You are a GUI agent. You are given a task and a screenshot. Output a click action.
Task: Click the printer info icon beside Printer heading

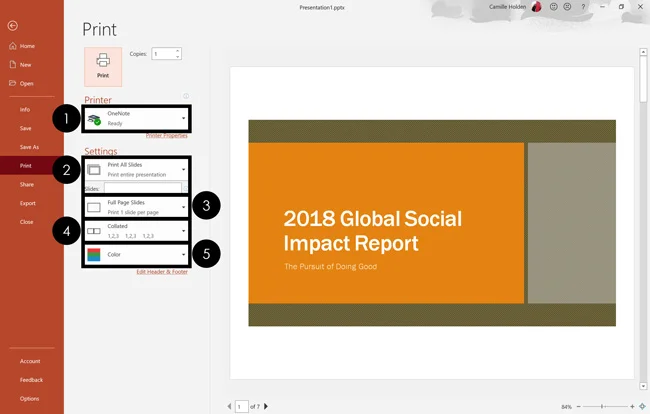pyautogui.click(x=186, y=96)
